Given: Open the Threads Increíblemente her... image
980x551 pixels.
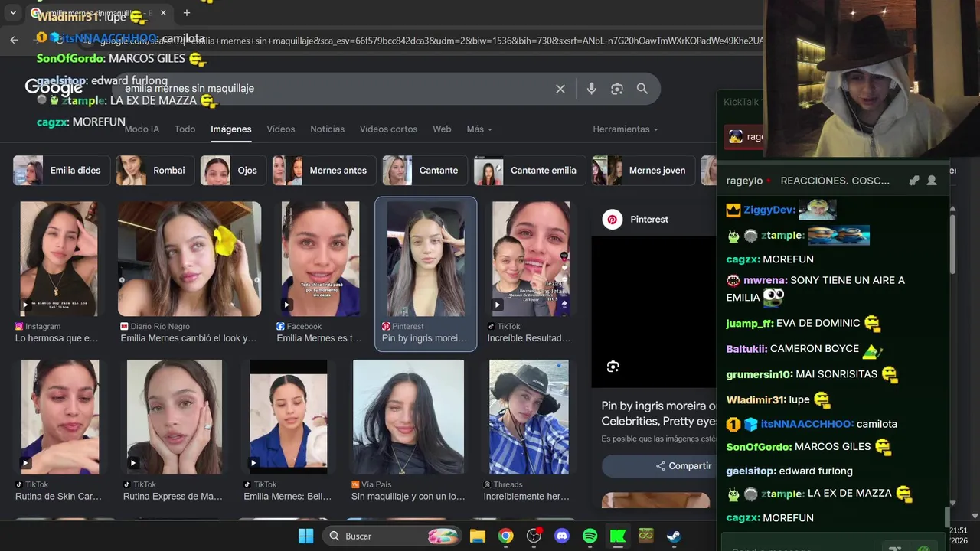Looking at the screenshot, I should pyautogui.click(x=529, y=417).
